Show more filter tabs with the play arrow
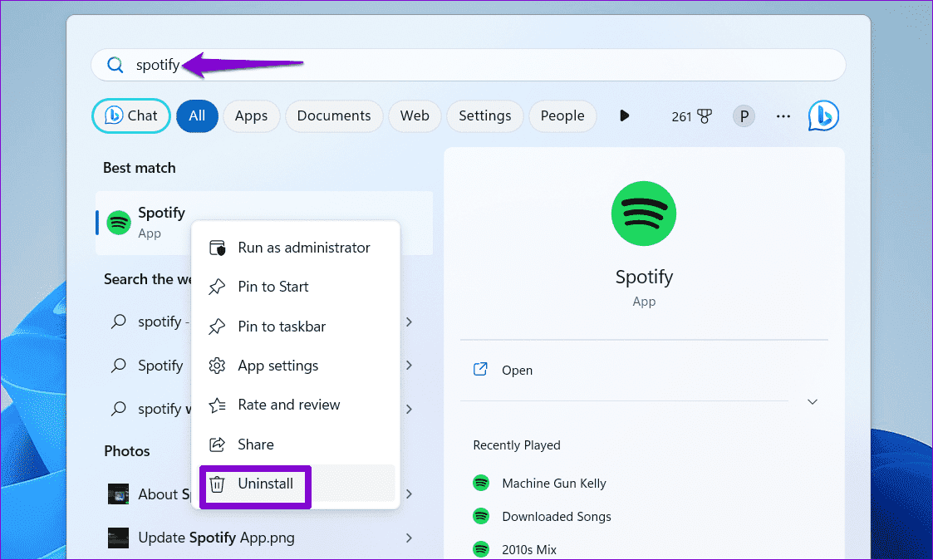933x560 pixels. (x=624, y=115)
